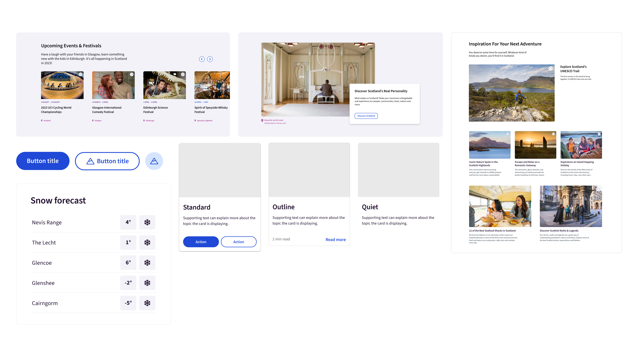Favorite the UCI Cycling World Championships card
The width and height of the screenshot is (644, 362).
point(80,74)
